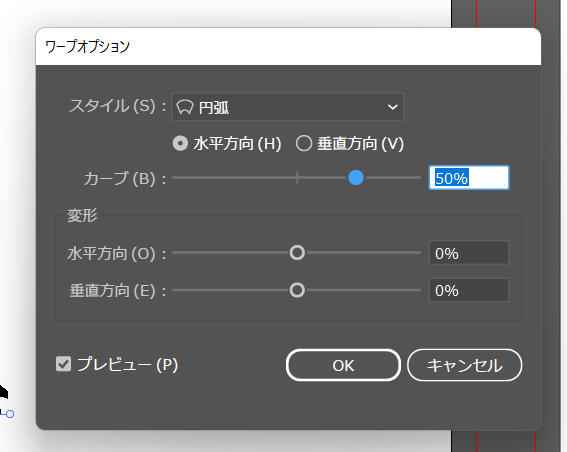Image resolution: width=567 pixels, height=452 pixels.
Task: Click the ワープオプション dialog title bar
Action: pos(288,47)
